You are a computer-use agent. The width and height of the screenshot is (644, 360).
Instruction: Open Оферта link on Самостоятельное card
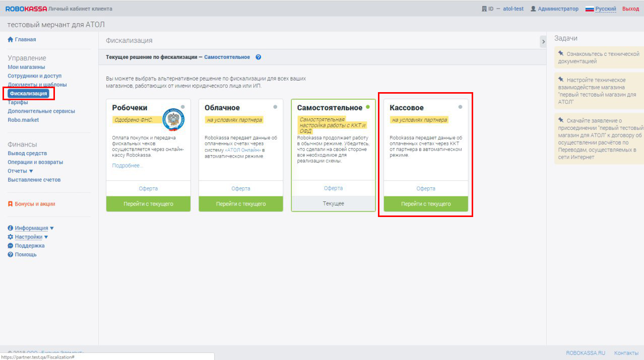click(x=334, y=188)
